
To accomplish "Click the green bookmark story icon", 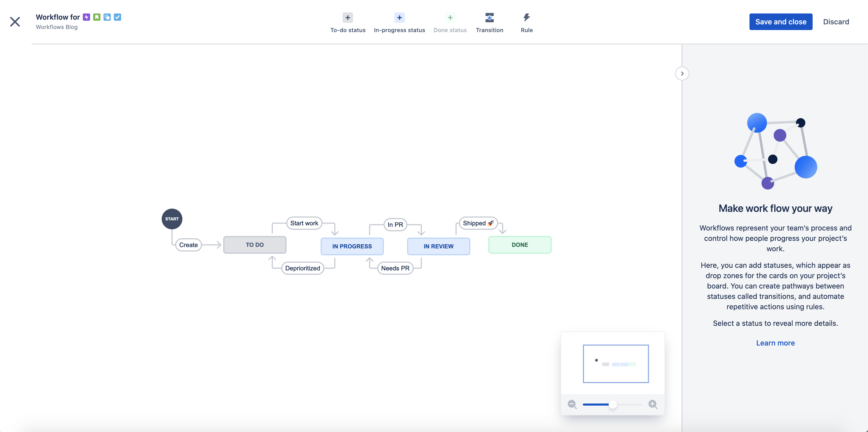I will 97,17.
